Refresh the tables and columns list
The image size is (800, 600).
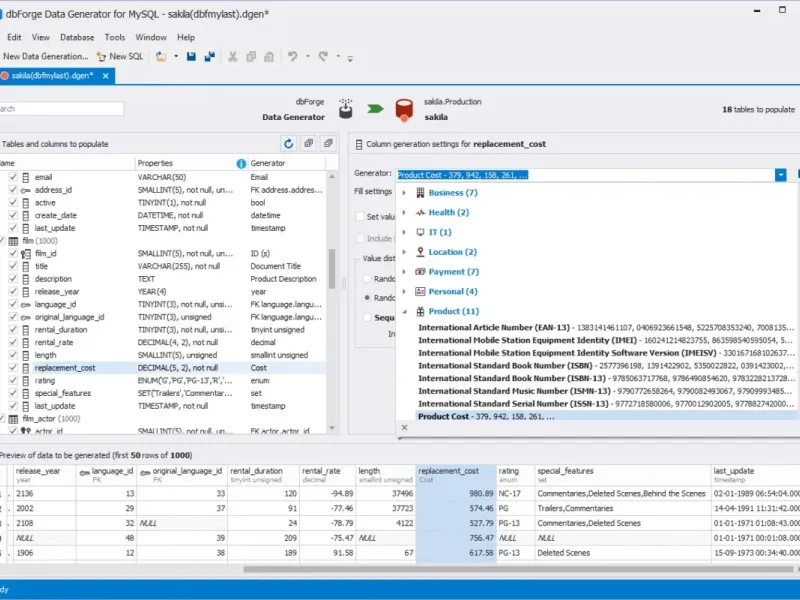click(288, 144)
